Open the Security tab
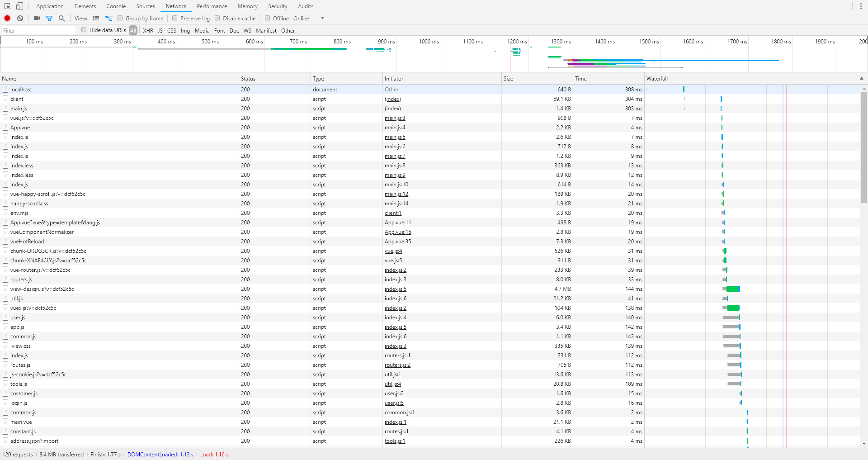 point(278,6)
